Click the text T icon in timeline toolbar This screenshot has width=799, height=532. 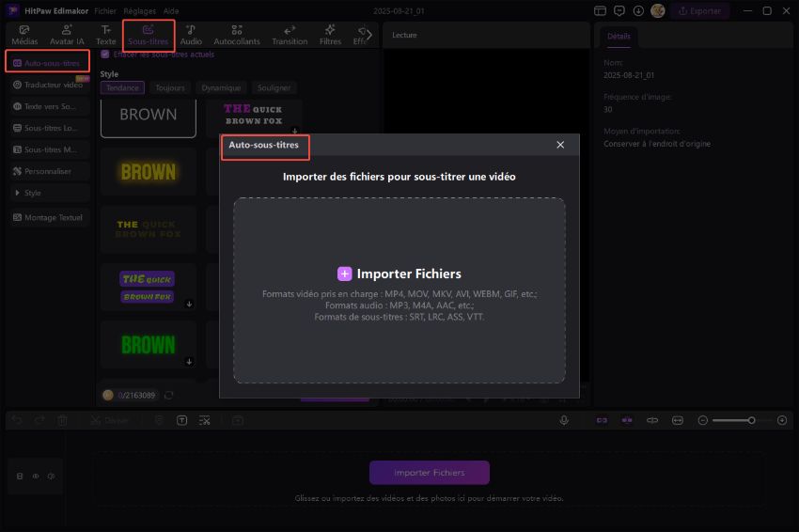pos(182,420)
